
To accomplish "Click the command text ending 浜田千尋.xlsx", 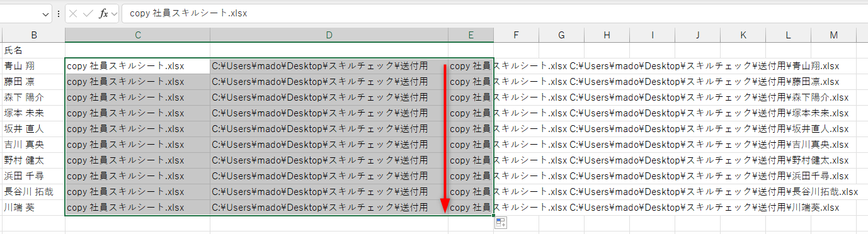I will click(649, 175).
